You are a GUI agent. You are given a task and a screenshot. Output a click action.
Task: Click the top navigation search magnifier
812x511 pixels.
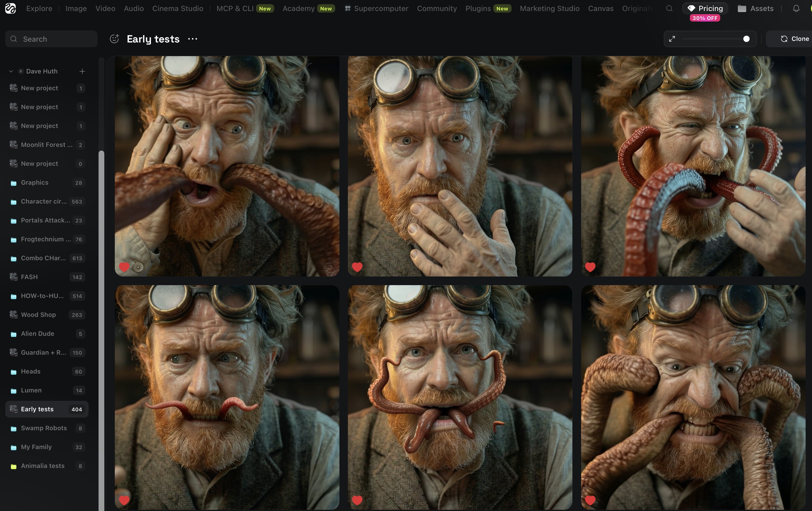(x=669, y=8)
